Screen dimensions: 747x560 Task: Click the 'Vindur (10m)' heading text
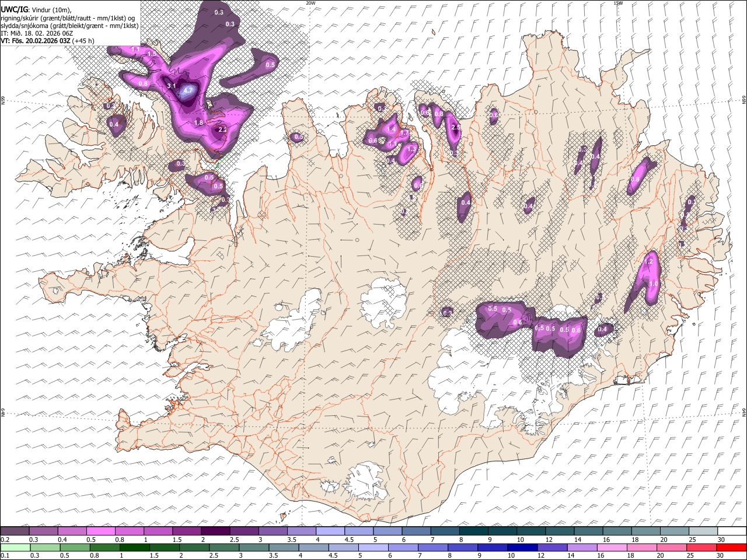click(51, 9)
